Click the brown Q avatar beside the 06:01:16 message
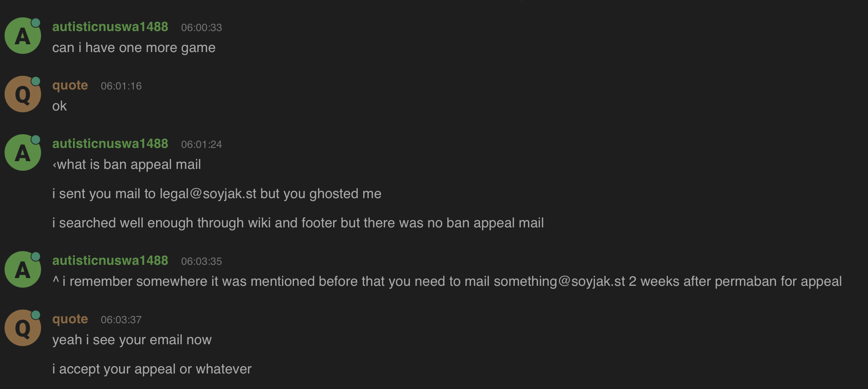This screenshot has width=868, height=389. [x=23, y=95]
